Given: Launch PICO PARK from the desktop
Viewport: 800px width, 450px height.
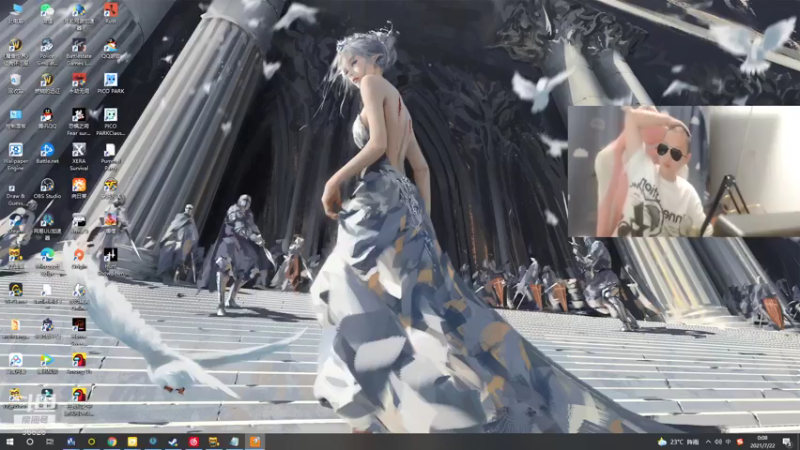Looking at the screenshot, I should [x=110, y=83].
